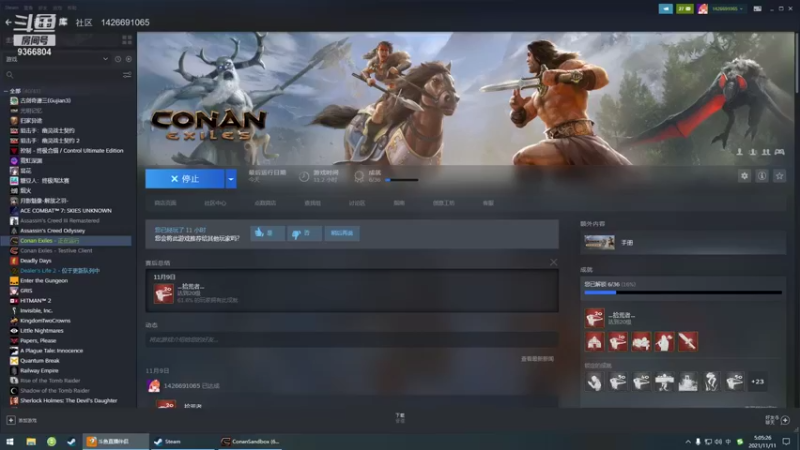The image size is (800, 450).
Task: Click the sidebar search magnifier icon
Action: (x=10, y=75)
